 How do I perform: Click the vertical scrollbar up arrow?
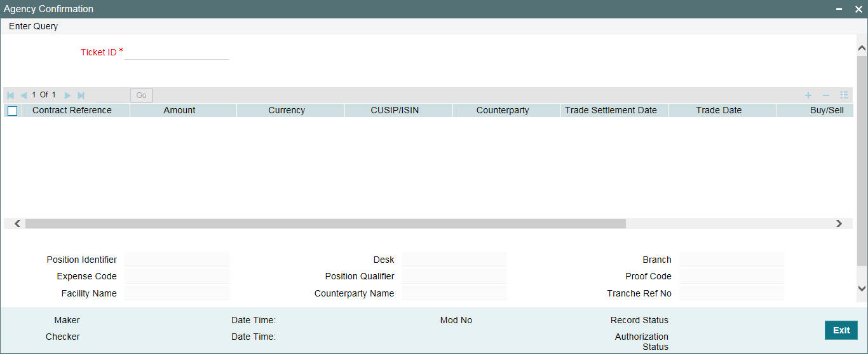coord(862,48)
